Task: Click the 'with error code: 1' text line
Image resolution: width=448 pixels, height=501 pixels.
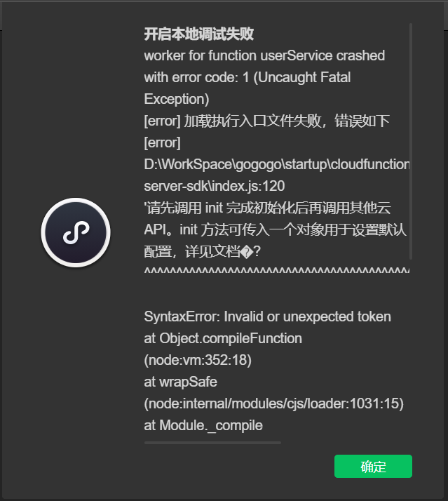Action: (x=247, y=77)
